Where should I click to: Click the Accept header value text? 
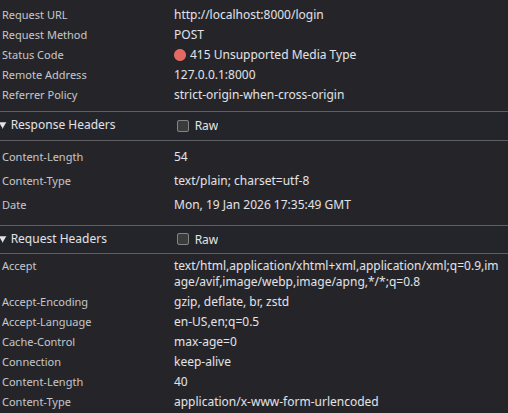click(x=336, y=274)
